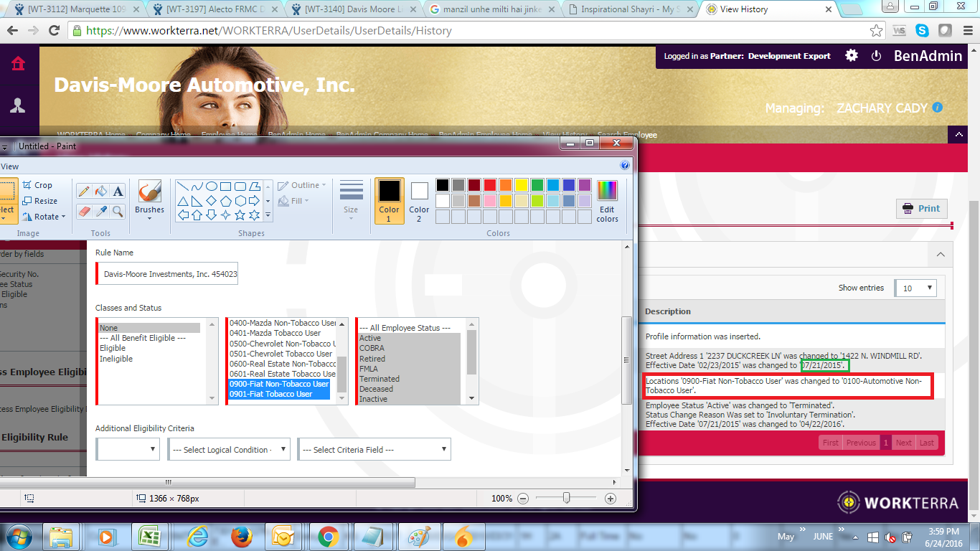The image size is (980, 551).
Task: Pick the red color swatch
Action: (490, 185)
